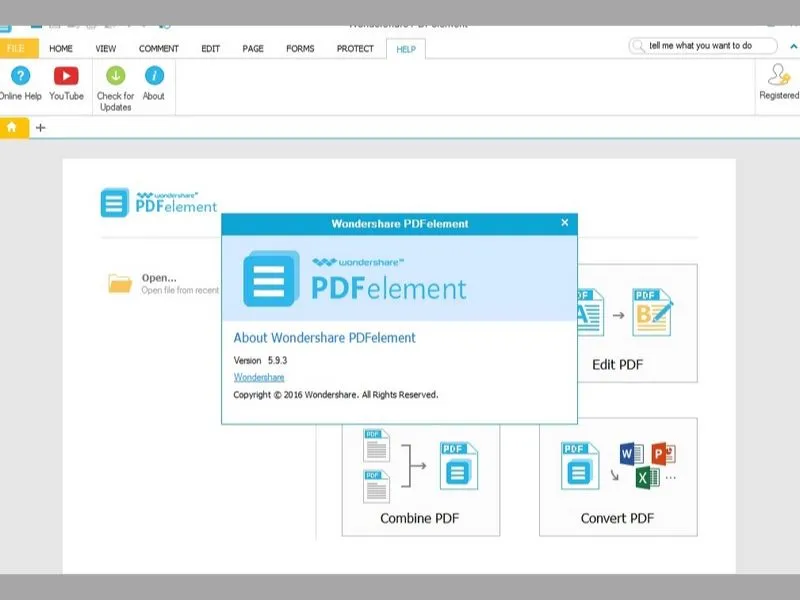Click the Convert PDF card
The image size is (800, 600).
(618, 477)
